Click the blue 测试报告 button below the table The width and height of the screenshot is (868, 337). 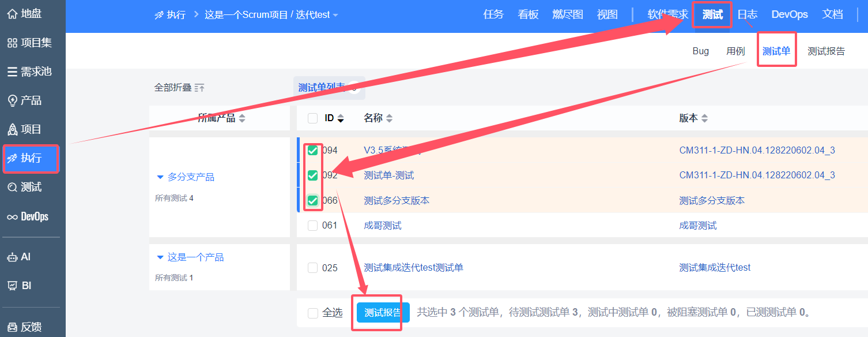tap(383, 313)
